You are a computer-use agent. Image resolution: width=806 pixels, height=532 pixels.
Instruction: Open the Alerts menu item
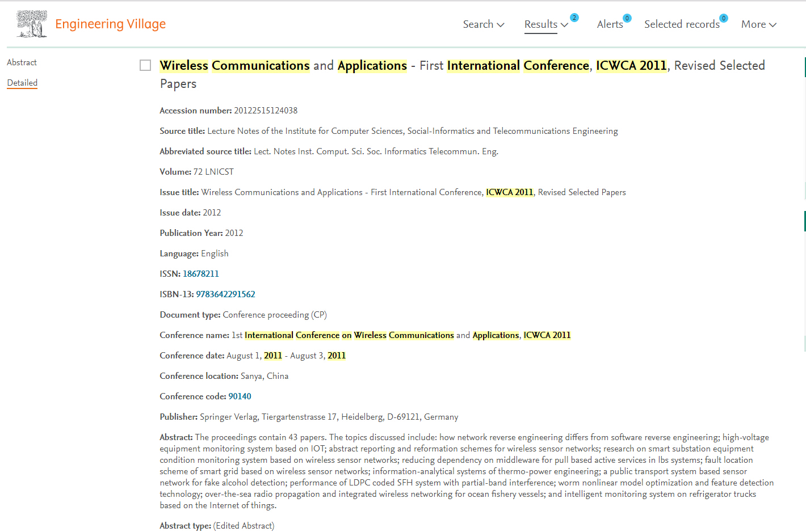point(610,24)
